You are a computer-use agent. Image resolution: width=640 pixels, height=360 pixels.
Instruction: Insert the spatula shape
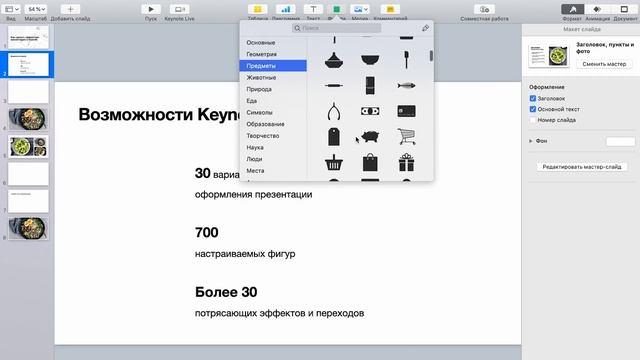pos(406,60)
